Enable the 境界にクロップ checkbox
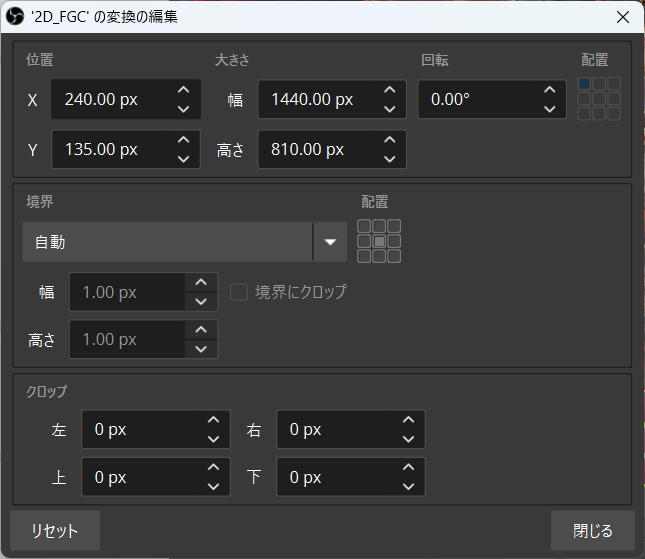The image size is (645, 559). tap(239, 292)
